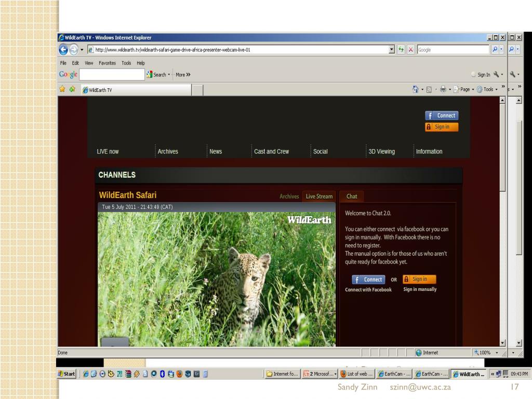This screenshot has width=532, height=399.
Task: Click the RSS feeds icon
Action: tap(429, 89)
